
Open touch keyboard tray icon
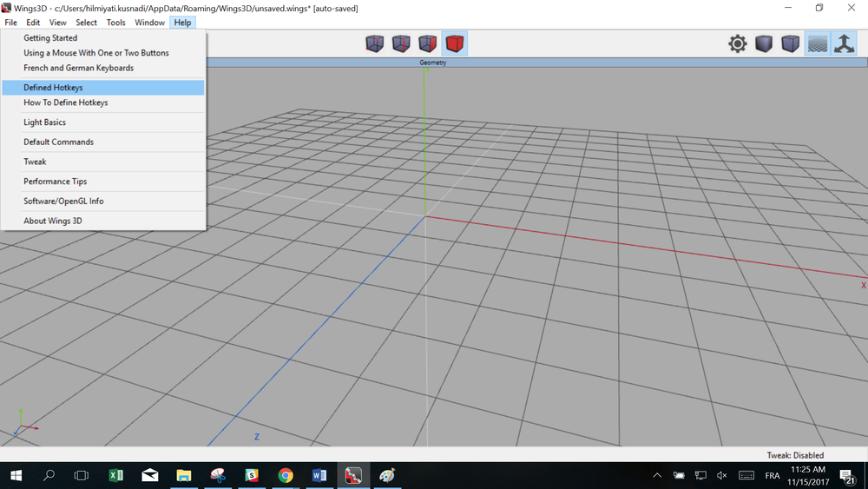pos(746,475)
